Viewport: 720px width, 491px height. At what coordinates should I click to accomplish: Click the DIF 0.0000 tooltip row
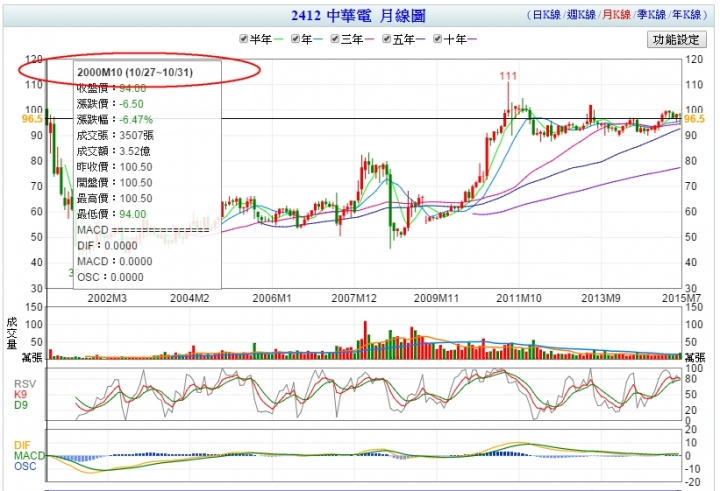coord(107,246)
